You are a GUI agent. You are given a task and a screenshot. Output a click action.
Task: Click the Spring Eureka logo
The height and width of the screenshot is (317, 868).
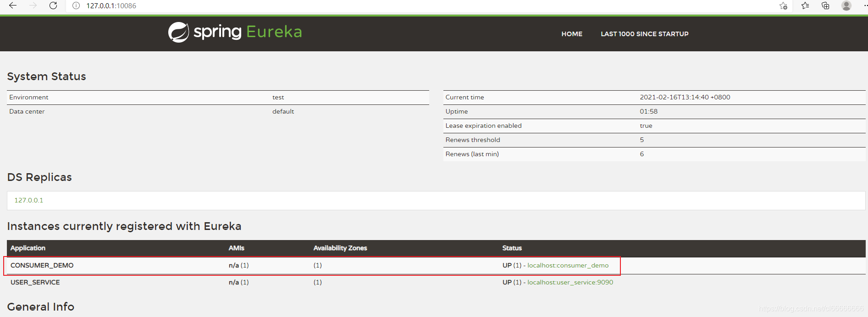235,32
